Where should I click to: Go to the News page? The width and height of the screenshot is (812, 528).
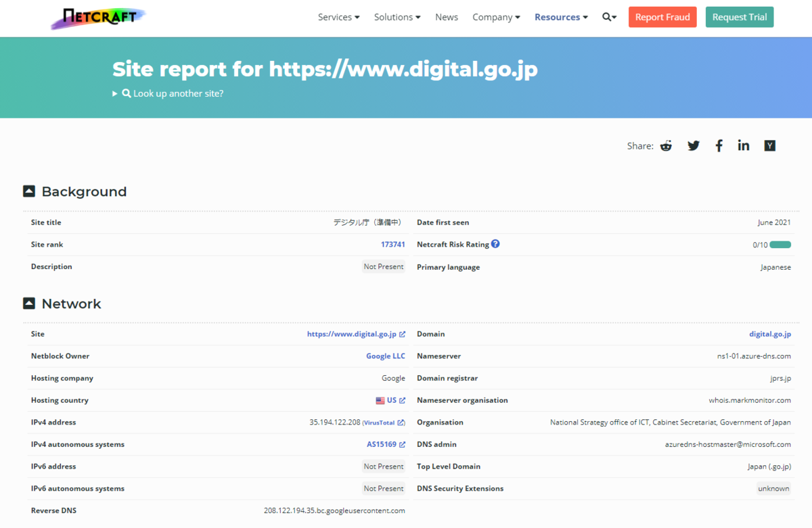447,17
